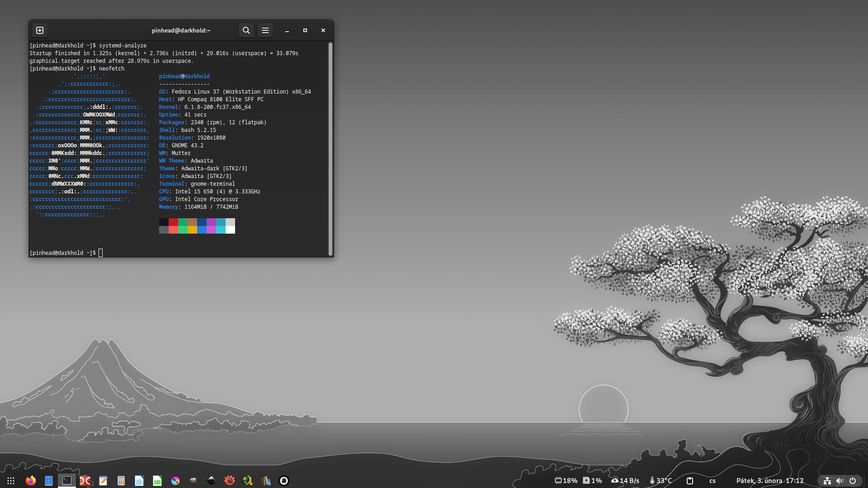Launch Krita from the dock
The height and width of the screenshot is (488, 868).
175,481
